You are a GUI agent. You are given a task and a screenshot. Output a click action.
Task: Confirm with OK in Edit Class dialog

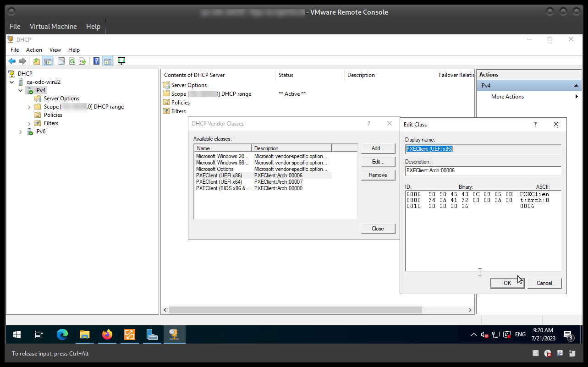[x=507, y=283]
